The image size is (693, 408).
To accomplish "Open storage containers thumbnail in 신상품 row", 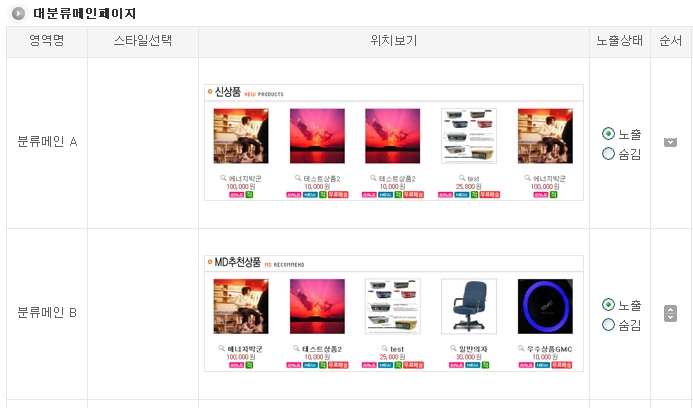I will pos(469,136).
